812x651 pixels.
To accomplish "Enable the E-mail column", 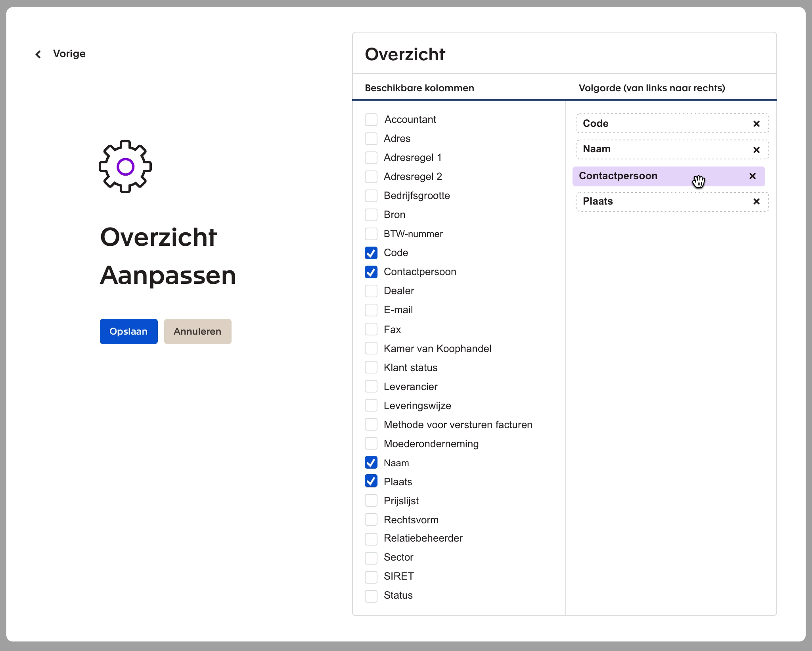I will coord(371,310).
